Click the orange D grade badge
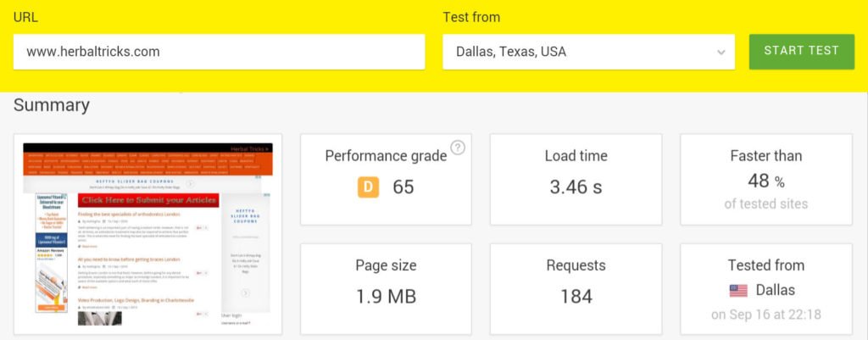The width and height of the screenshot is (868, 340). pos(368,187)
